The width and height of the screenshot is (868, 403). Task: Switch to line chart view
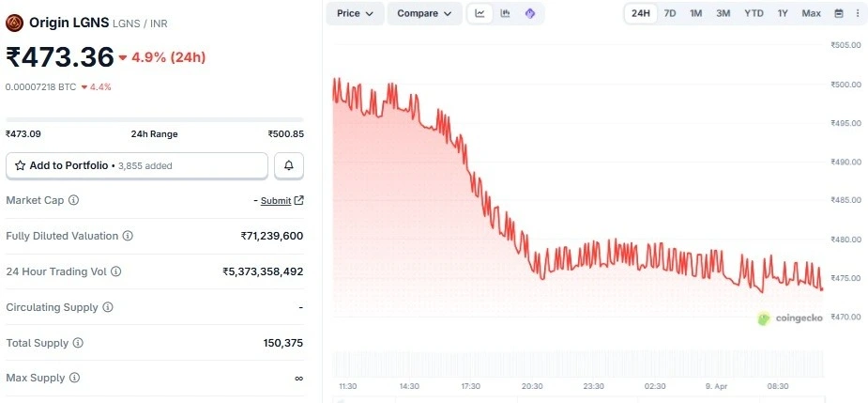tap(480, 13)
